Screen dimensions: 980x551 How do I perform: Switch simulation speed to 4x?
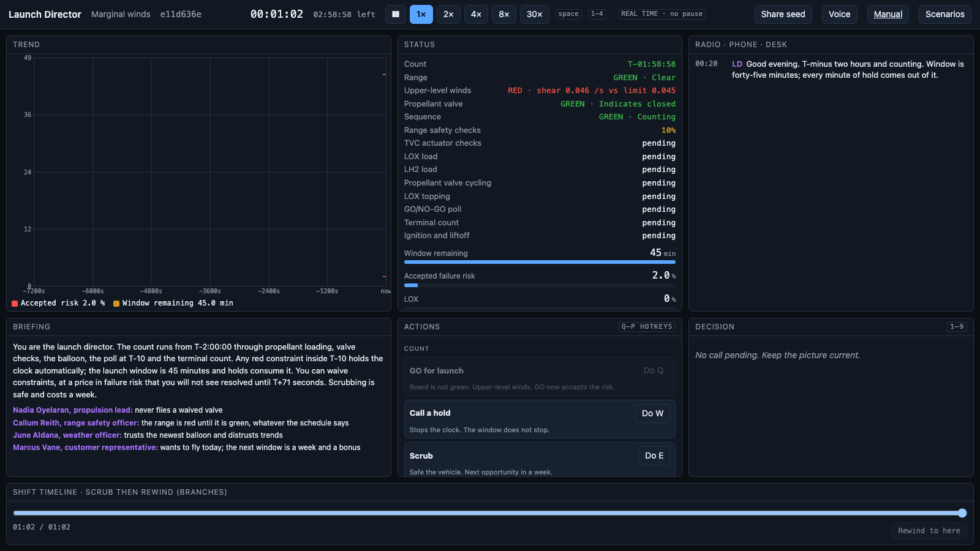tap(477, 14)
